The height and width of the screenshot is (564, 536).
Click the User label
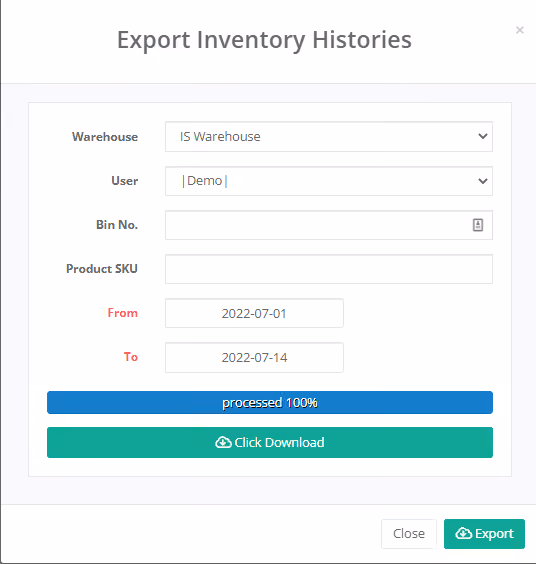click(124, 181)
